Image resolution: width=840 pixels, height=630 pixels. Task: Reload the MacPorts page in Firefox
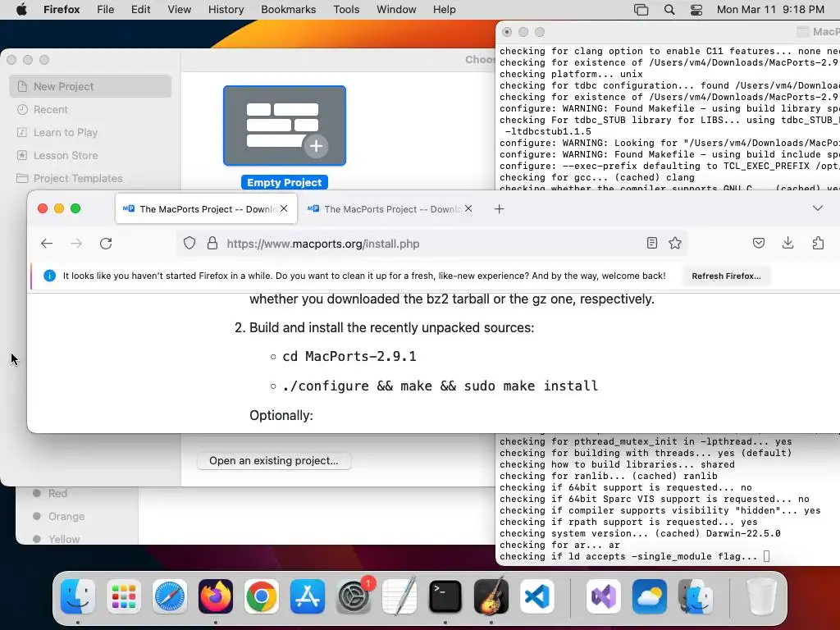pyautogui.click(x=106, y=244)
